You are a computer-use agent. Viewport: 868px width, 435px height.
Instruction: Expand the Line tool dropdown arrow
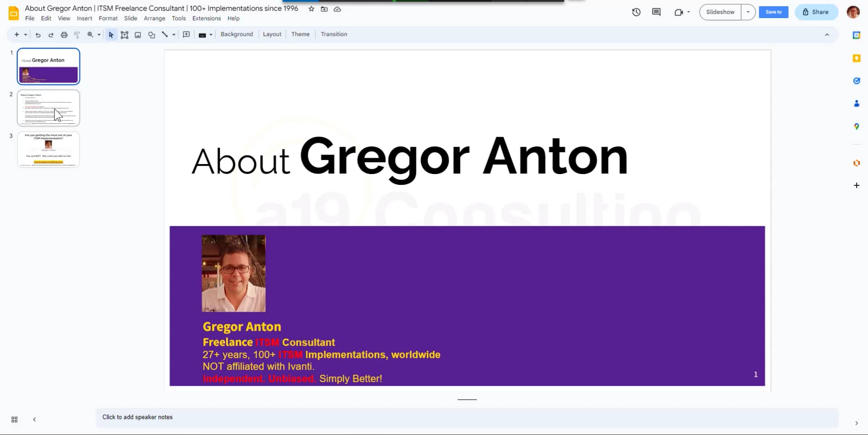click(173, 34)
